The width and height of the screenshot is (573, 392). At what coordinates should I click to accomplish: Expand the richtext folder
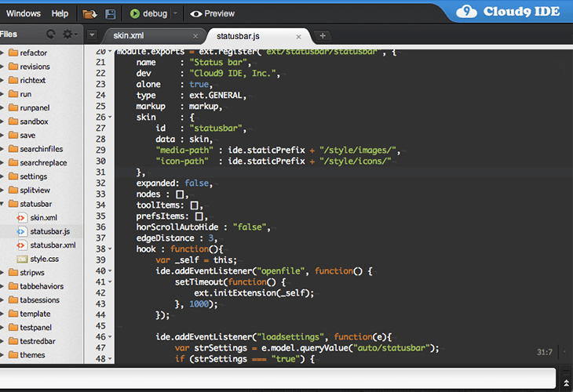pos(2,80)
